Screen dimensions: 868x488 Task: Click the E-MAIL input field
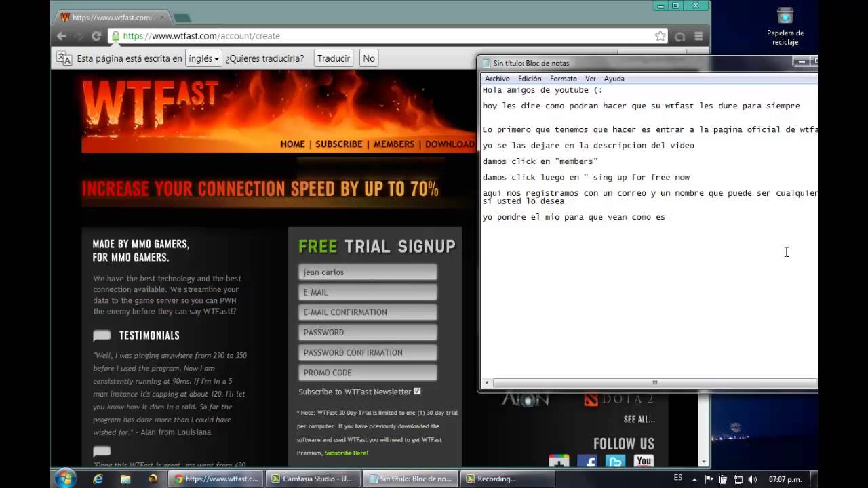point(368,292)
